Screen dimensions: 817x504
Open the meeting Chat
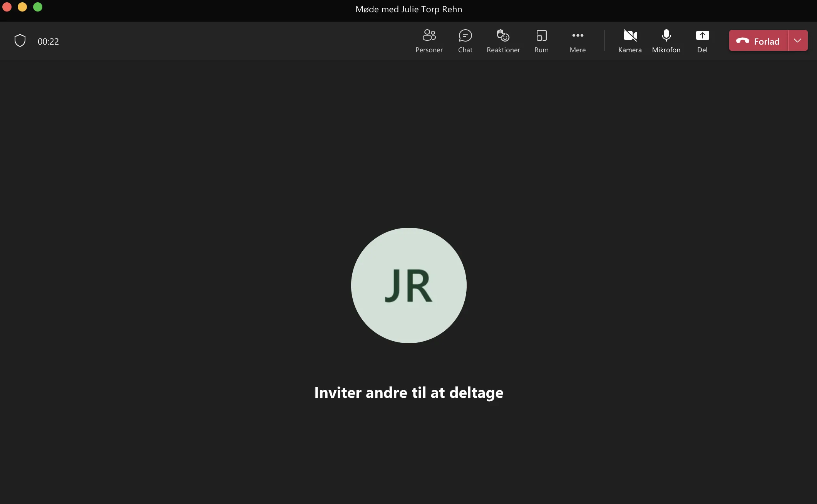click(x=465, y=41)
